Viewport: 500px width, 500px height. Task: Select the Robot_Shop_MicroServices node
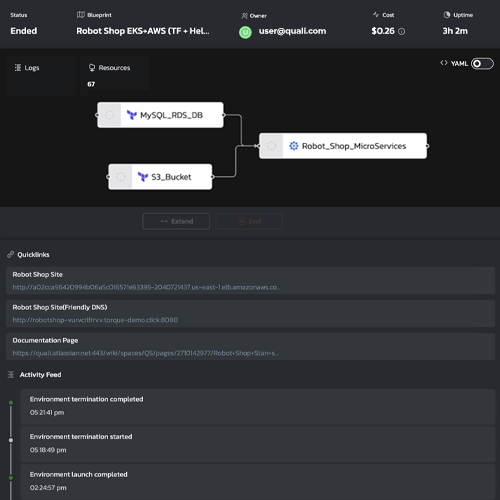coord(343,146)
